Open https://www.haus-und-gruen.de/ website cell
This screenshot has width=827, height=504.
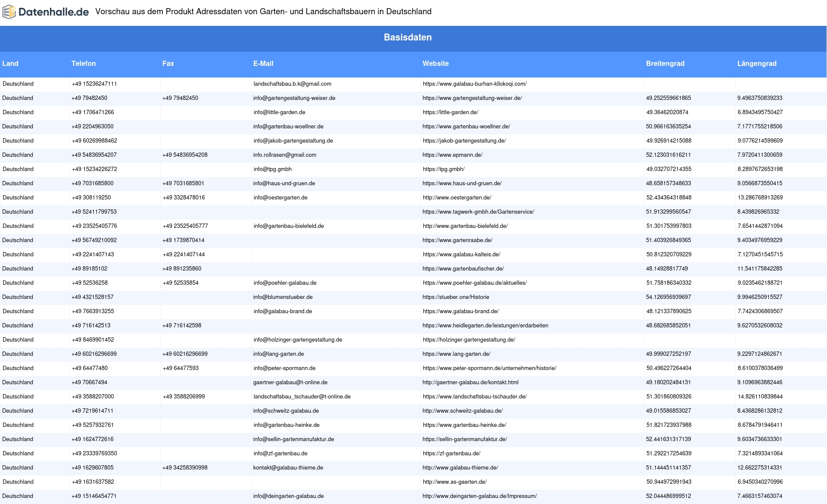(462, 184)
